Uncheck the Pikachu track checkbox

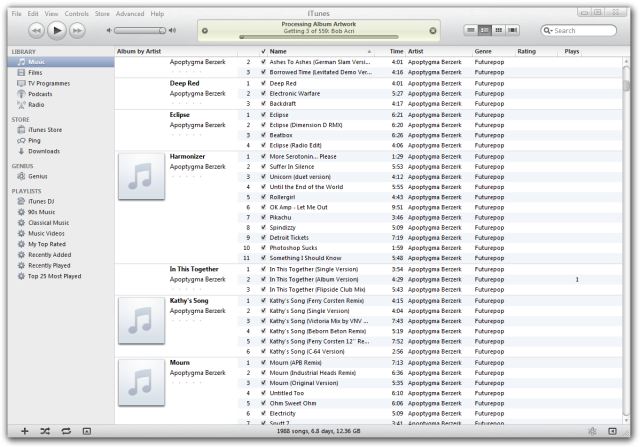pyautogui.click(x=263, y=218)
